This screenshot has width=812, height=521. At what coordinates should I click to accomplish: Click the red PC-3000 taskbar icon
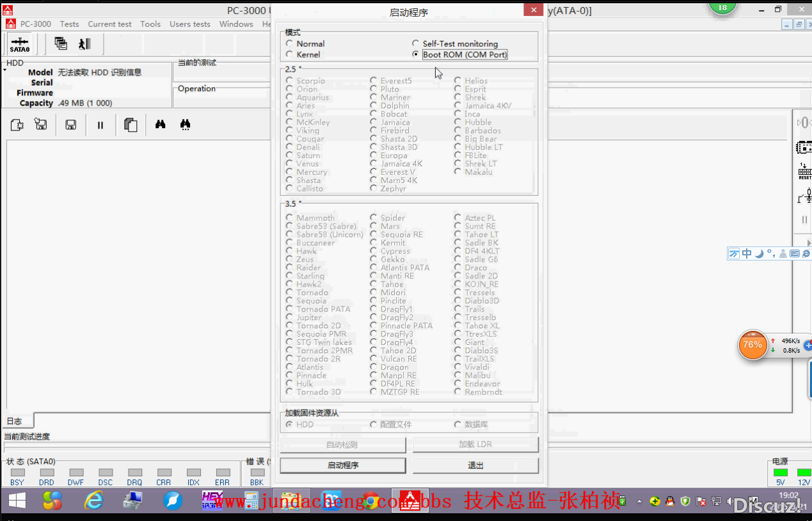(410, 501)
